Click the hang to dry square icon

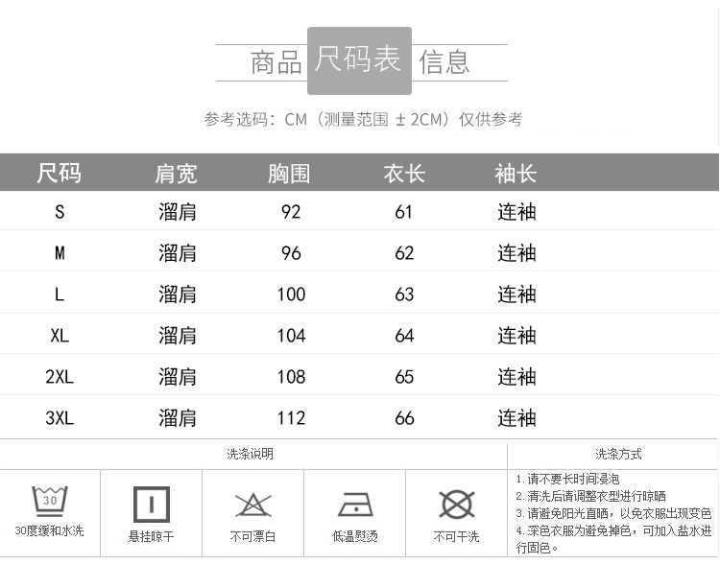[151, 504]
